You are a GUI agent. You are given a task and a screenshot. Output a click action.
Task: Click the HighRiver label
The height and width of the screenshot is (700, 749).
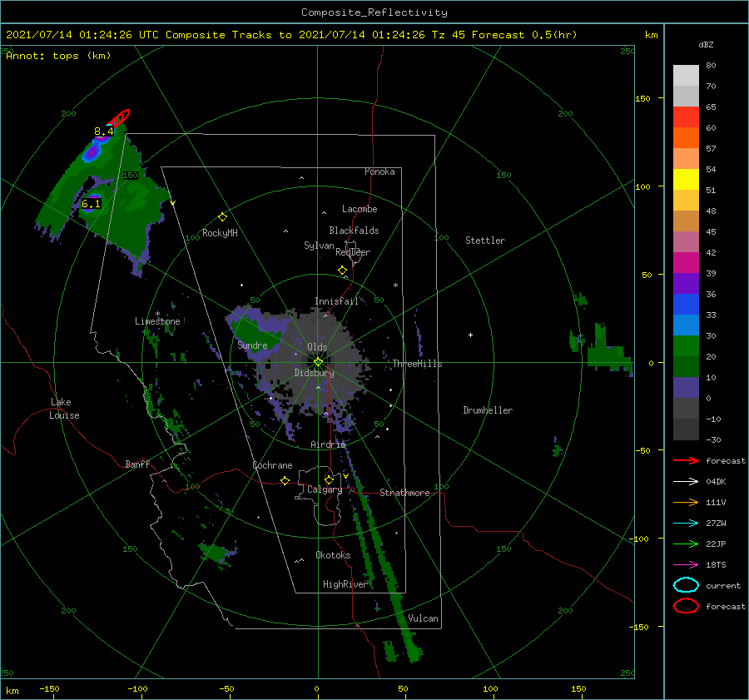click(345, 584)
